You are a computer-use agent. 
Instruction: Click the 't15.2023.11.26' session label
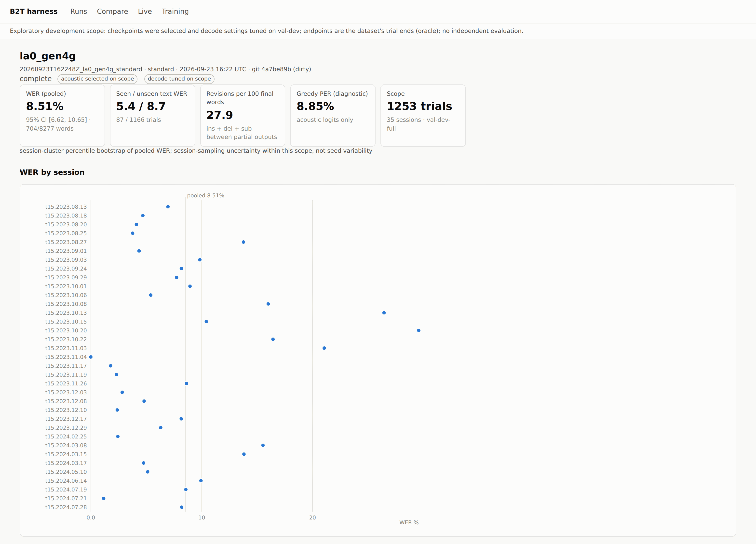coord(66,383)
